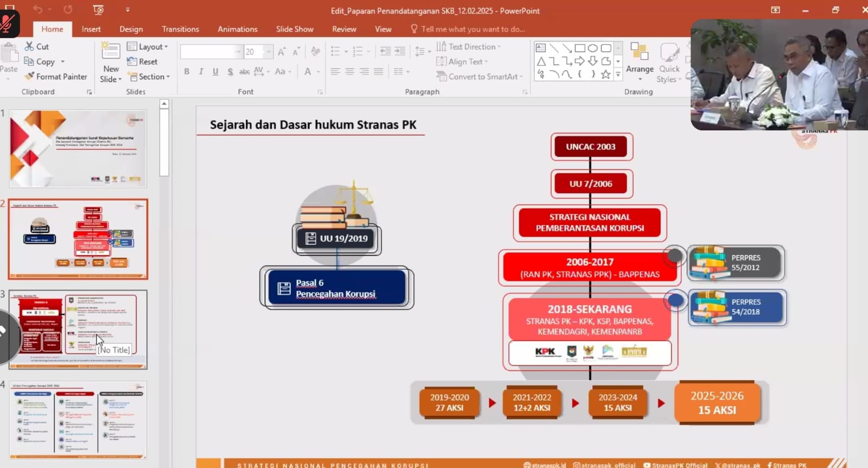Click the Reset slide icon
Image resolution: width=868 pixels, height=468 pixels.
point(132,62)
